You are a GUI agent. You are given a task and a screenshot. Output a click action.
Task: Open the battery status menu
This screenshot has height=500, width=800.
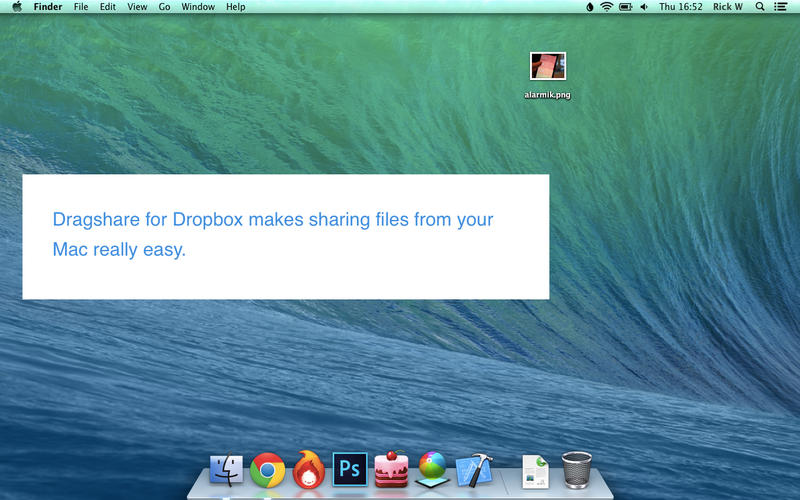pyautogui.click(x=625, y=7)
